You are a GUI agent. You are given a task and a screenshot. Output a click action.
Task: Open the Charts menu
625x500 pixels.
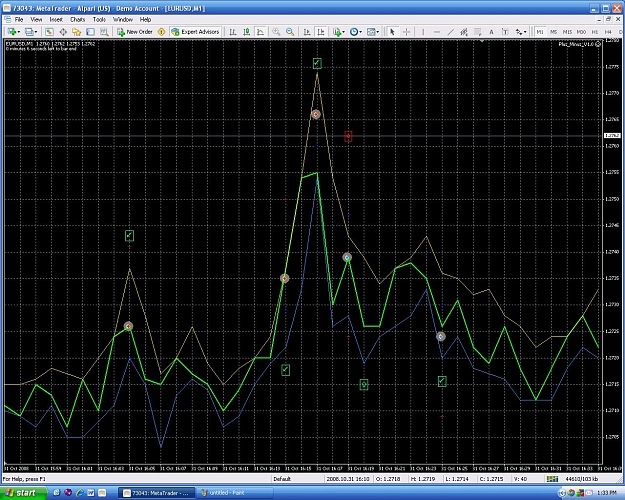click(x=77, y=20)
